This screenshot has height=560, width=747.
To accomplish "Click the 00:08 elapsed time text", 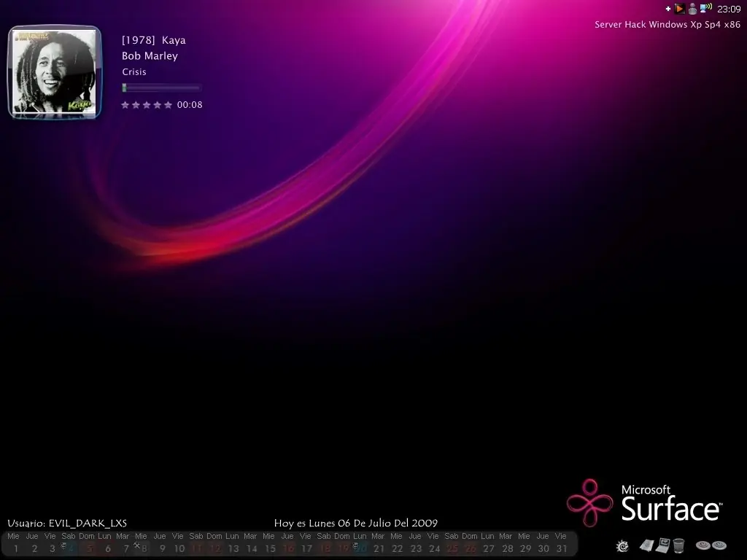I will [190, 105].
